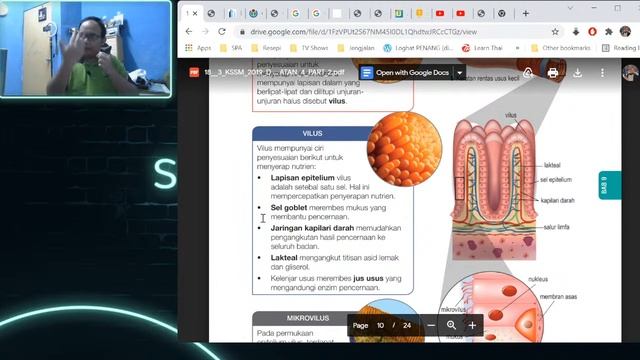Switch to the blank white icon tab

coord(337,13)
